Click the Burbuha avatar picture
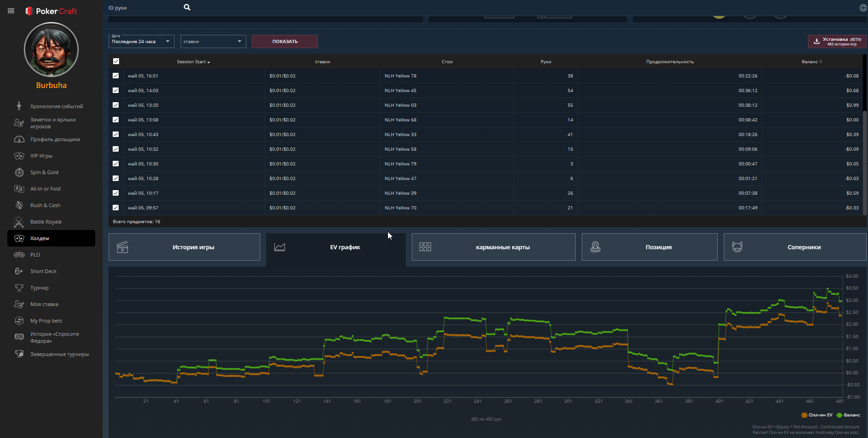The image size is (868, 438). (x=51, y=49)
